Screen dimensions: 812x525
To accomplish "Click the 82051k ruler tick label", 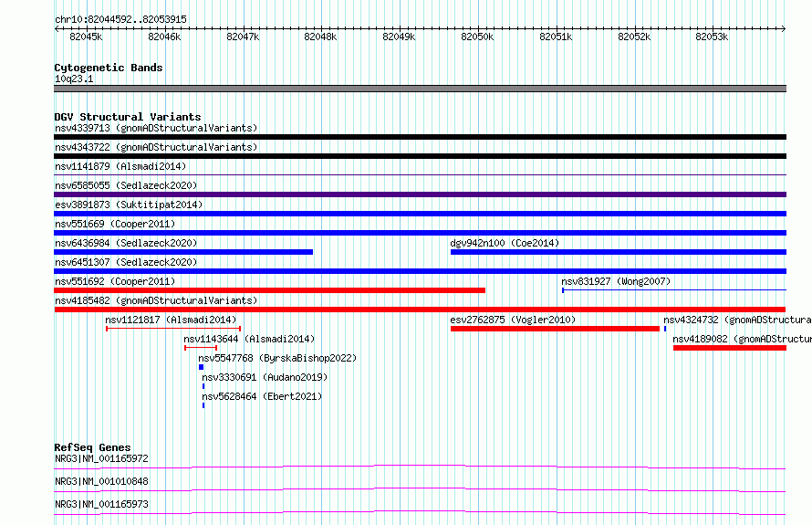I will click(x=556, y=37).
